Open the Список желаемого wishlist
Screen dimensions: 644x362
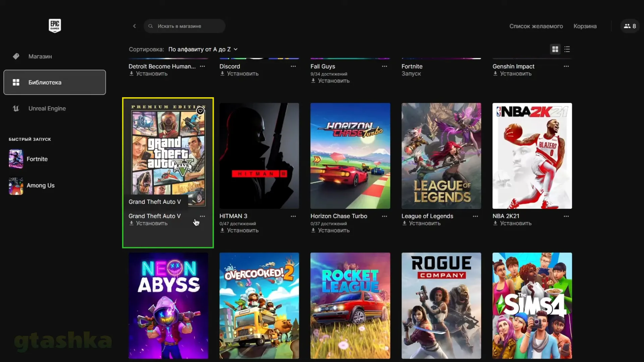click(x=536, y=26)
